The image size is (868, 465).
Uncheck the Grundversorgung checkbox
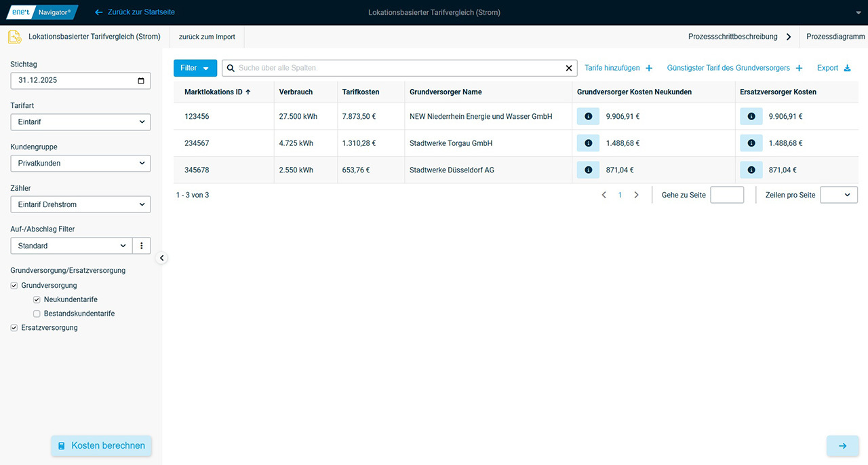[x=14, y=286]
